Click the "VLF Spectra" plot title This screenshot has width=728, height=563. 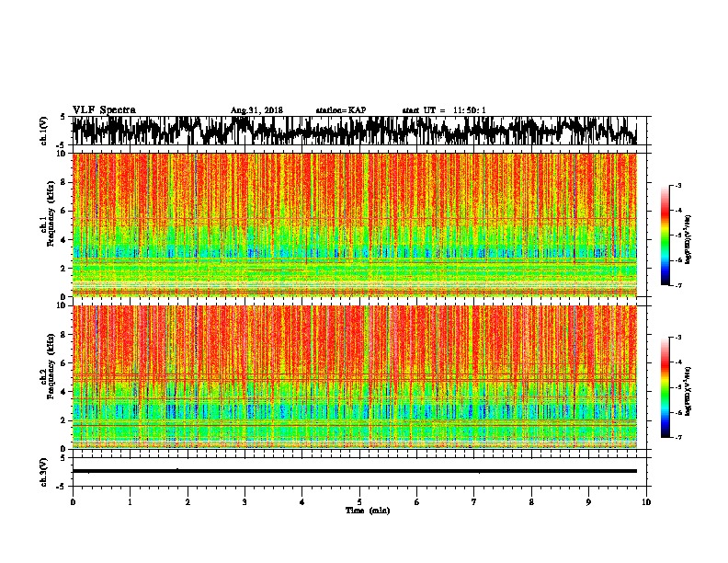click(x=104, y=109)
